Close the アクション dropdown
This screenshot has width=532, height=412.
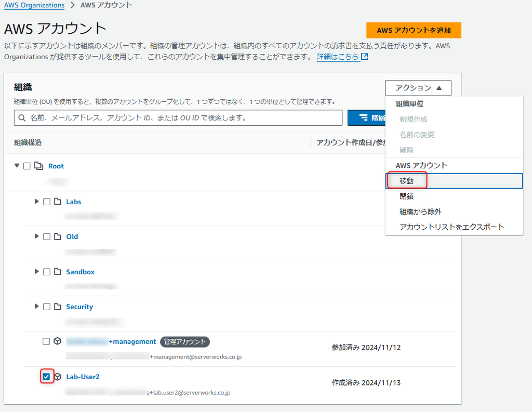pyautogui.click(x=418, y=88)
